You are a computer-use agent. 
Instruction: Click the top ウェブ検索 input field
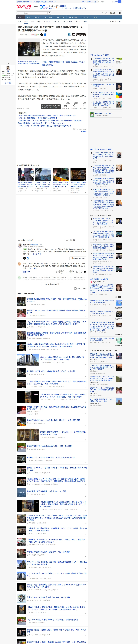[x=104, y=2]
